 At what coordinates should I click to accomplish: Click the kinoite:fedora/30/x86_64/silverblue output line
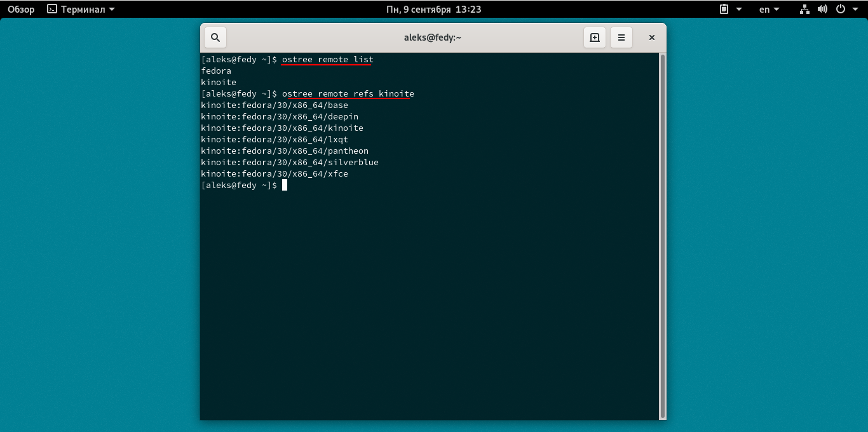[290, 163]
